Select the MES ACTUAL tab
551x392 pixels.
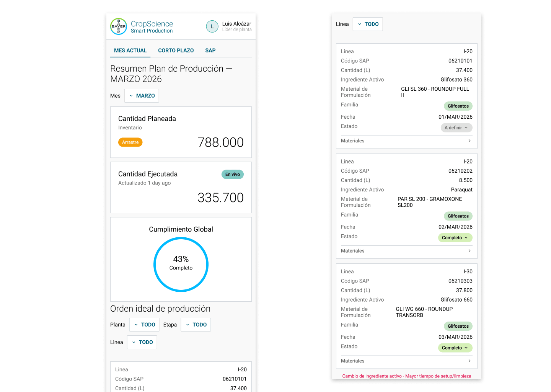tap(130, 51)
